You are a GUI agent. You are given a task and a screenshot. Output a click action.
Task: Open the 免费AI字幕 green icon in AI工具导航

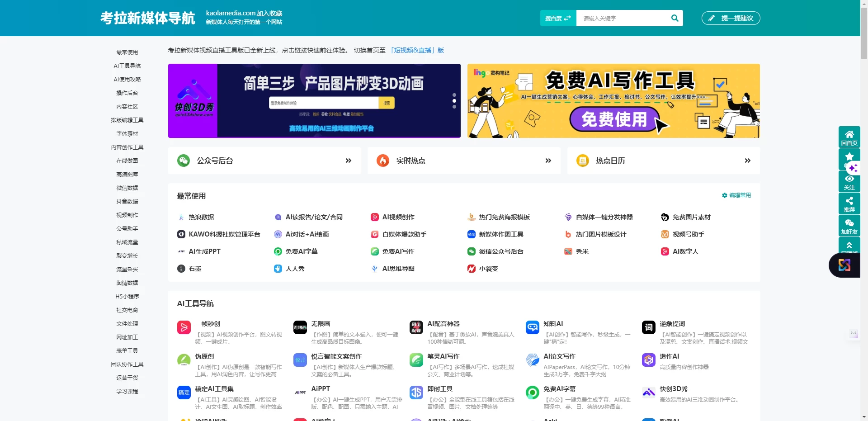tap(532, 393)
